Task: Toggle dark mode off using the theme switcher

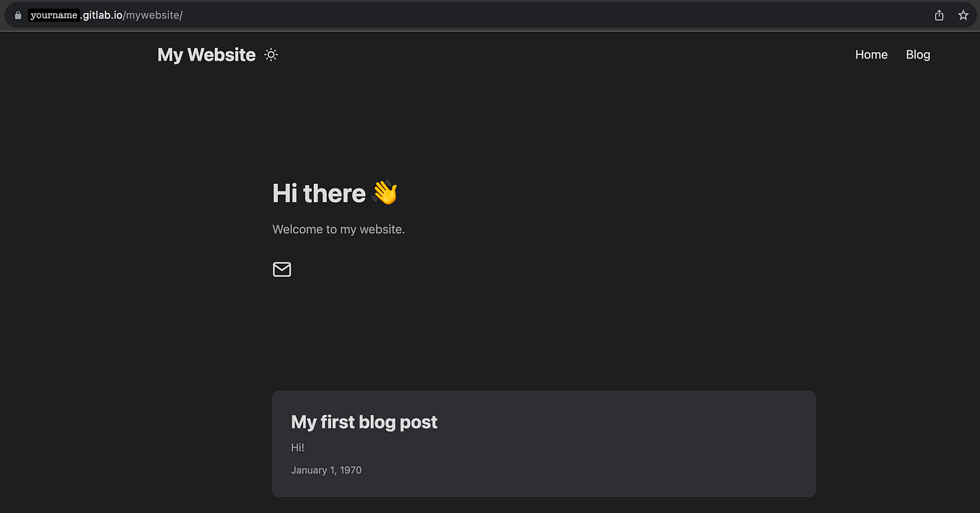Action: (x=271, y=54)
